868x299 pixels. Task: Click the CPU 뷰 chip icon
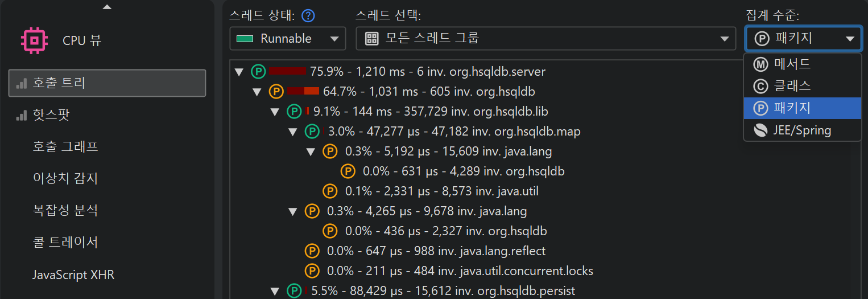click(34, 40)
